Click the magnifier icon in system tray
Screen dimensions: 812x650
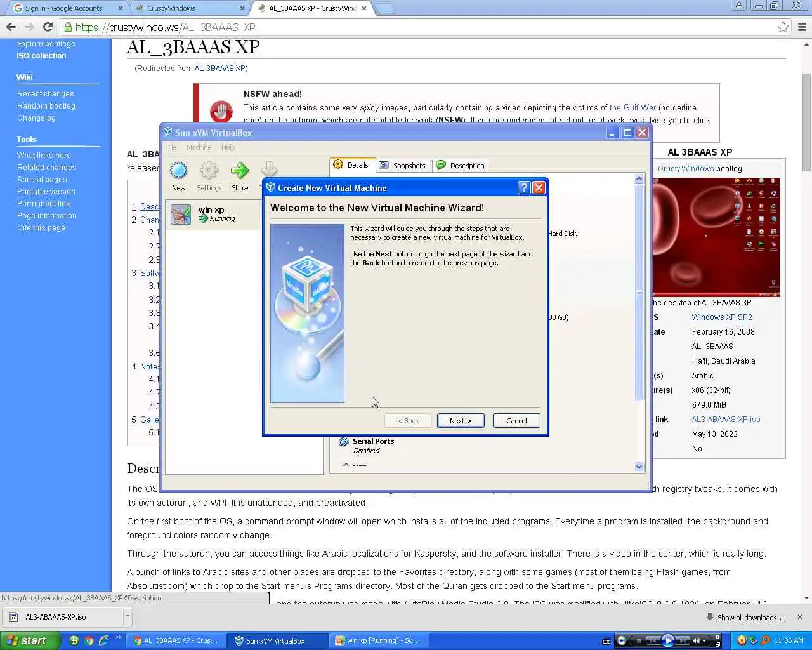tap(765, 640)
